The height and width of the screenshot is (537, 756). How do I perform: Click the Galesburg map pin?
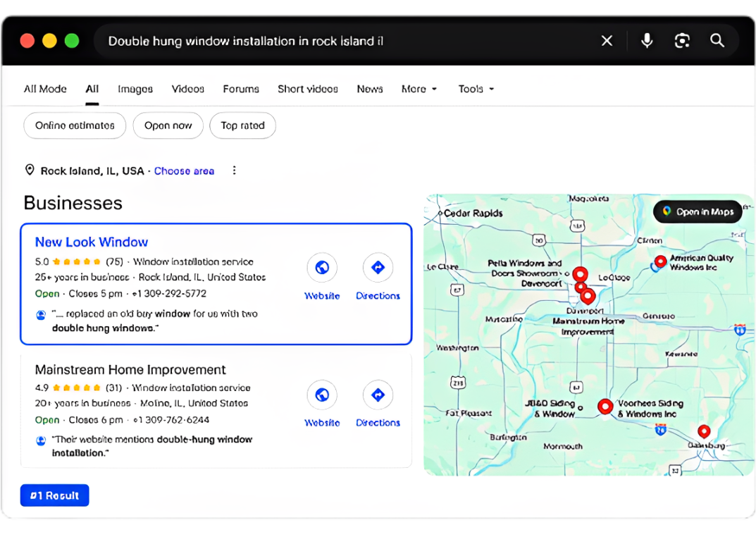(704, 431)
